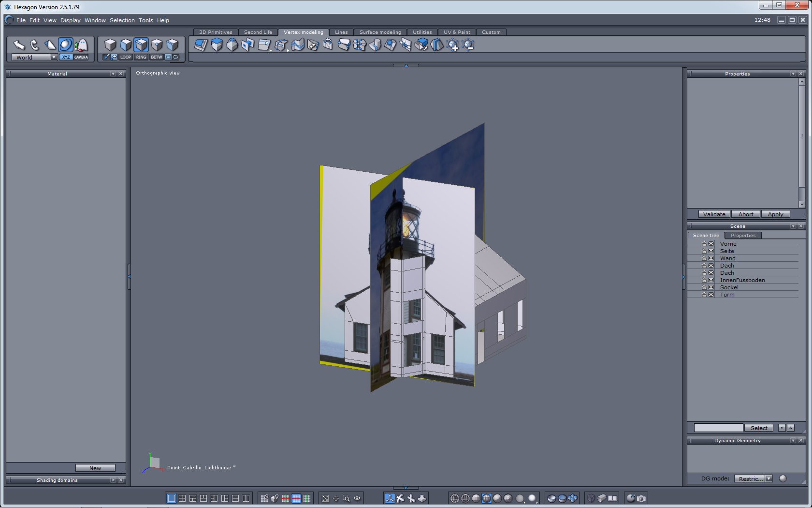Set viewport to single view layout

point(171,498)
